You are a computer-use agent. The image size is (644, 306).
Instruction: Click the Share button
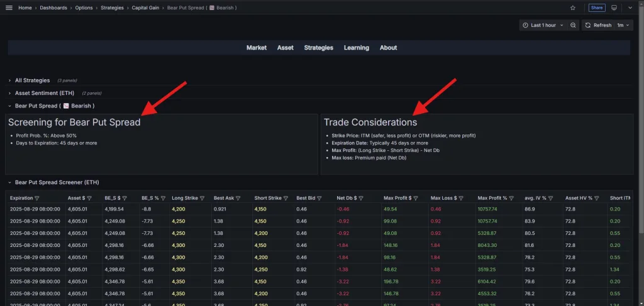(597, 8)
